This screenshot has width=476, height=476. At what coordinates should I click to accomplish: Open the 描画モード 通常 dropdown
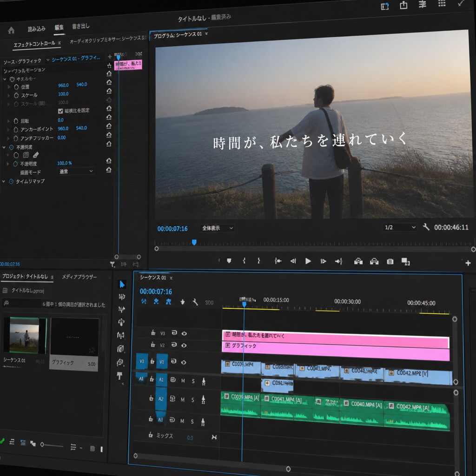(75, 171)
